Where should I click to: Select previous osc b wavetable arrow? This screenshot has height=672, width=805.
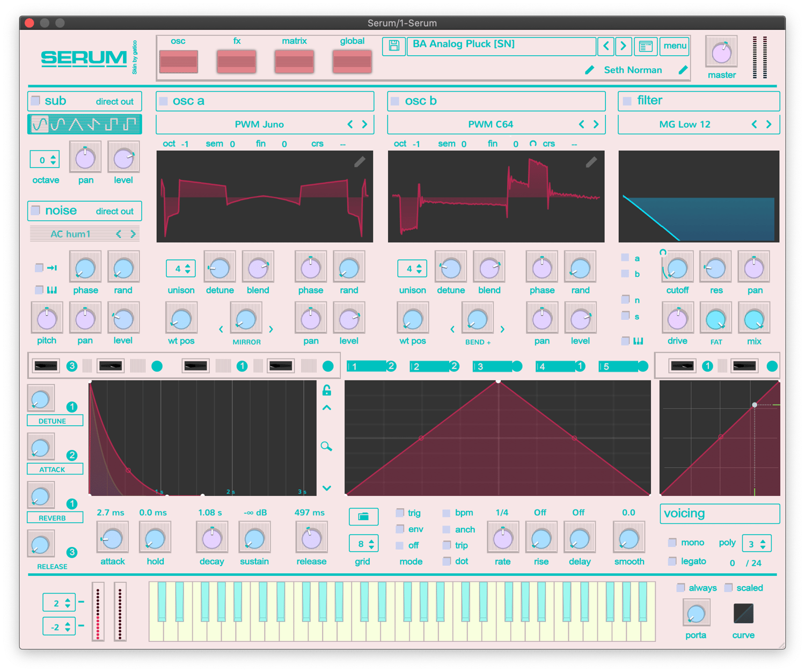(x=581, y=125)
